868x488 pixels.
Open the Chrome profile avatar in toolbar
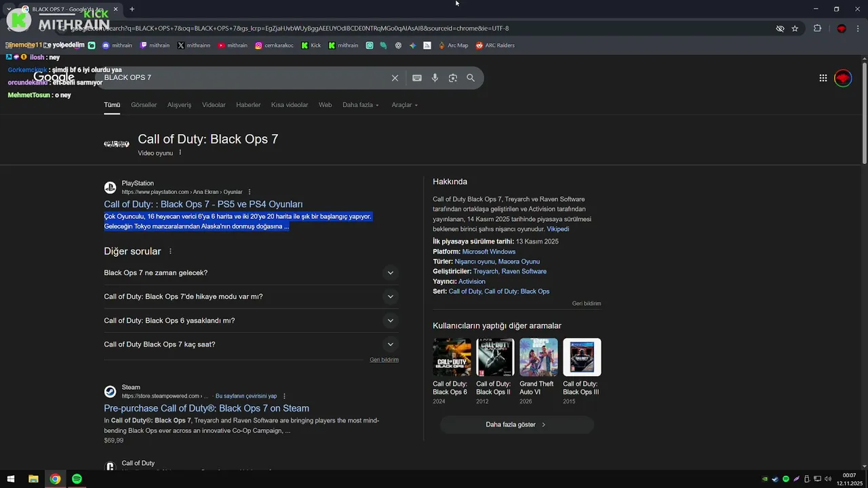[842, 28]
